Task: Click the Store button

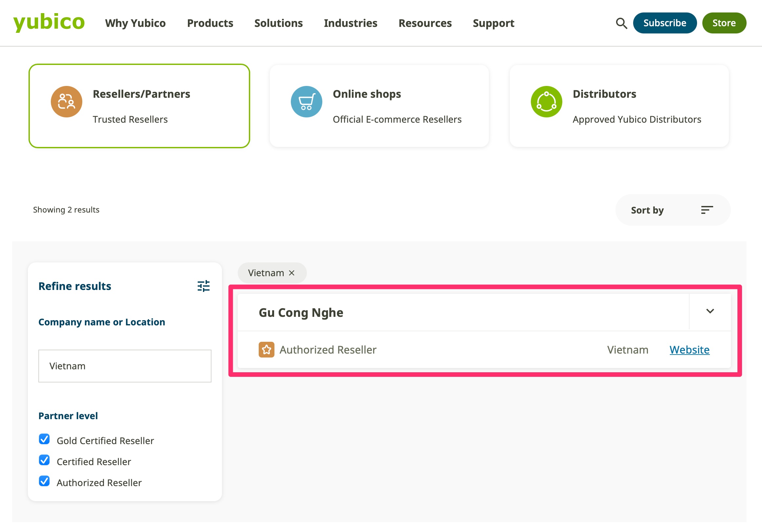Action: point(724,23)
